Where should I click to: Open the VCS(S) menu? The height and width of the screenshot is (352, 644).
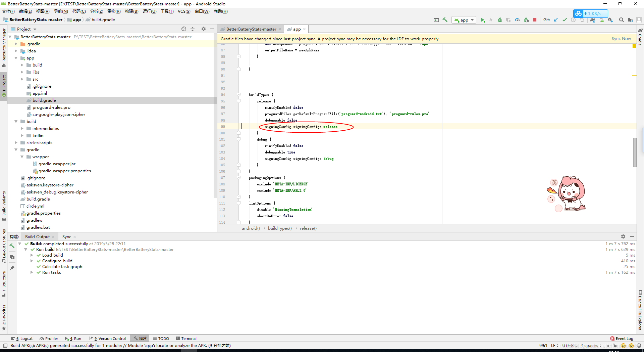pos(184,11)
